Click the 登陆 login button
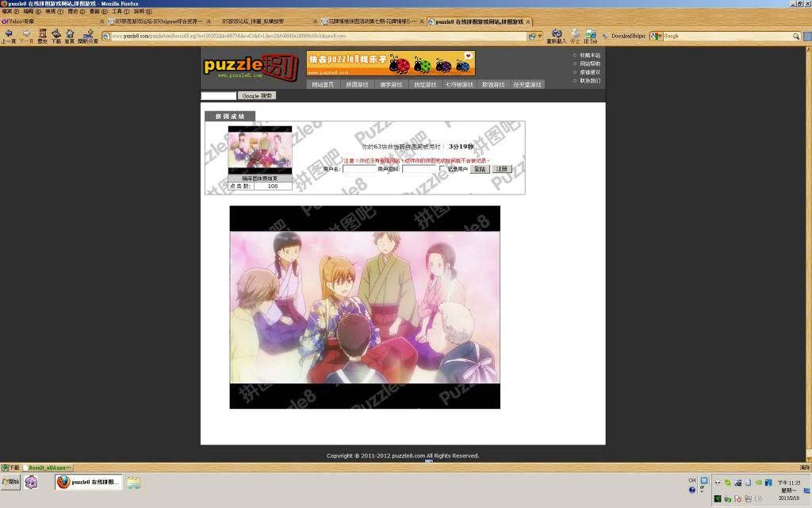The height and width of the screenshot is (508, 812). (x=480, y=169)
